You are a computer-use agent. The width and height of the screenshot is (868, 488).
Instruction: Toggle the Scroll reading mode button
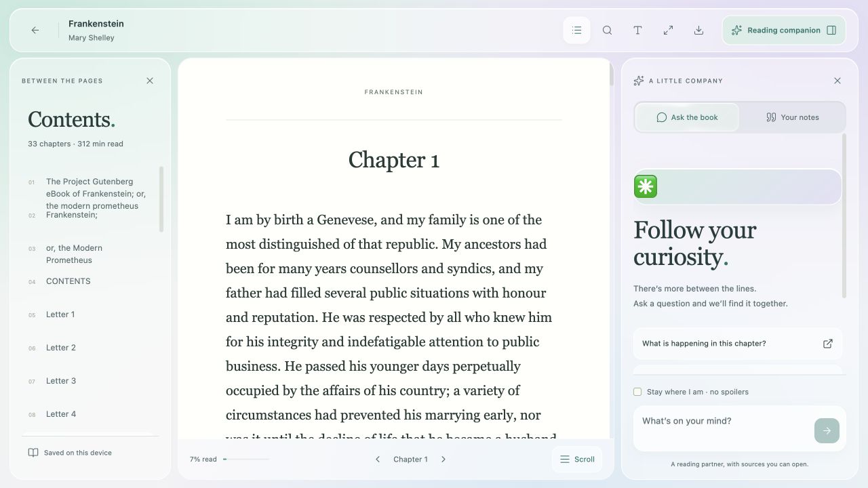[577, 460]
